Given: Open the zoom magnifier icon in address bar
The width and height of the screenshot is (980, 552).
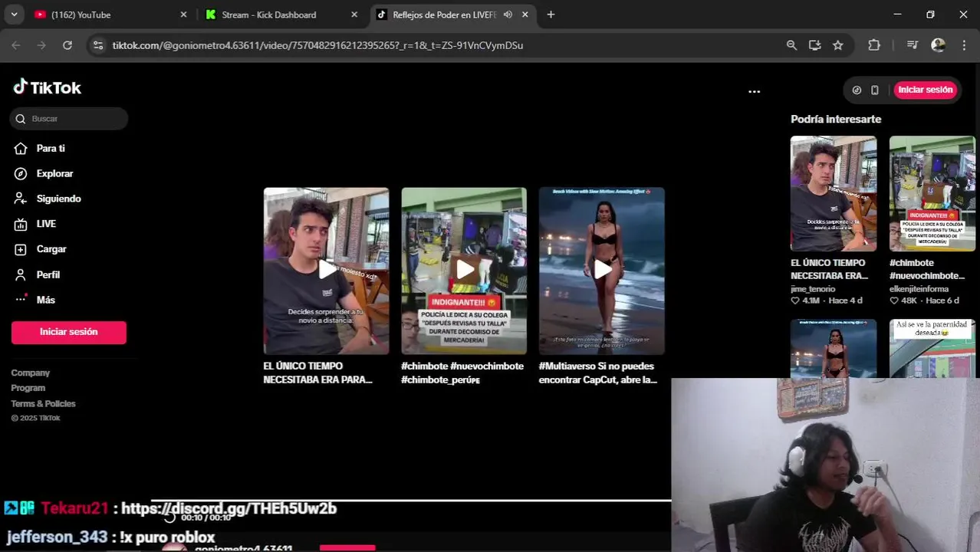Looking at the screenshot, I should coord(791,45).
